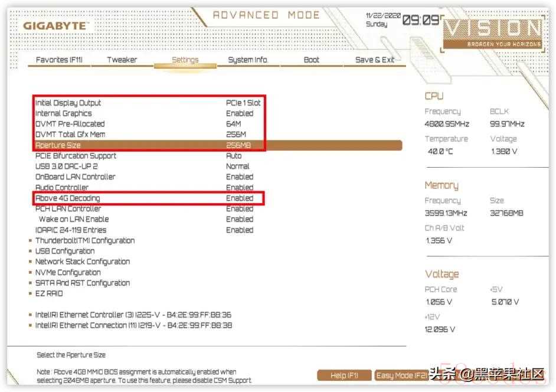Open the Favorites (F11) tab
This screenshot has height=392, width=556.
click(59, 60)
